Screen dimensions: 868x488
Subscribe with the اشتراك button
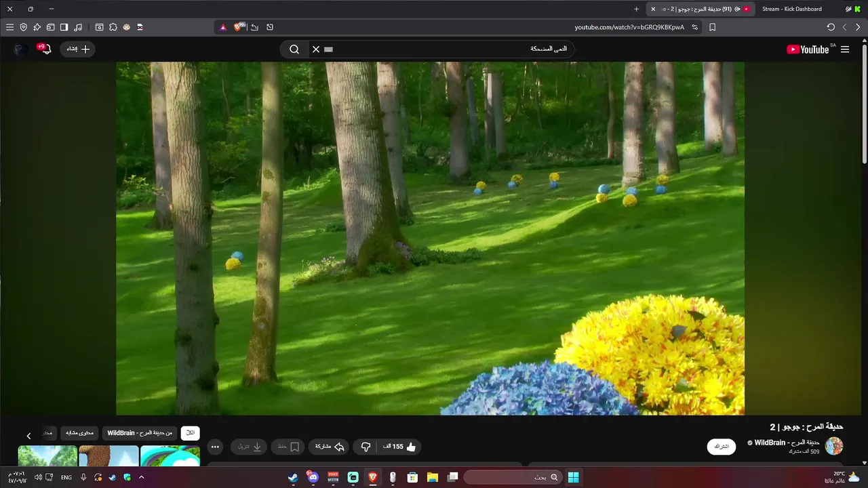pyautogui.click(x=722, y=447)
